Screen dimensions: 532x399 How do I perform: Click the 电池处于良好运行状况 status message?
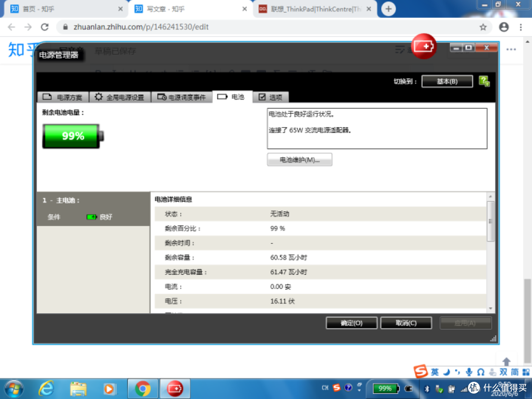[301, 114]
